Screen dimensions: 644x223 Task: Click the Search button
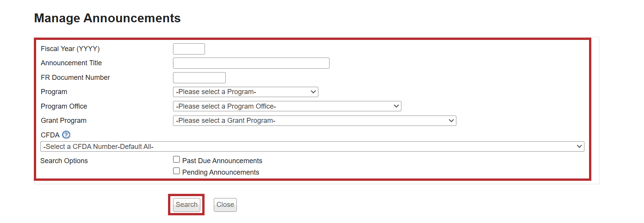coord(186,205)
